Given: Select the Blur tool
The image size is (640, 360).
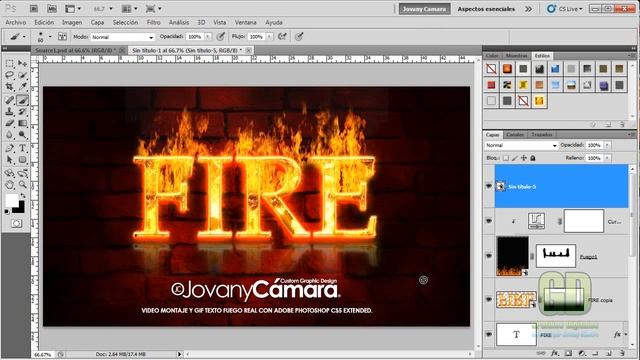Looking at the screenshot, I should coord(9,135).
